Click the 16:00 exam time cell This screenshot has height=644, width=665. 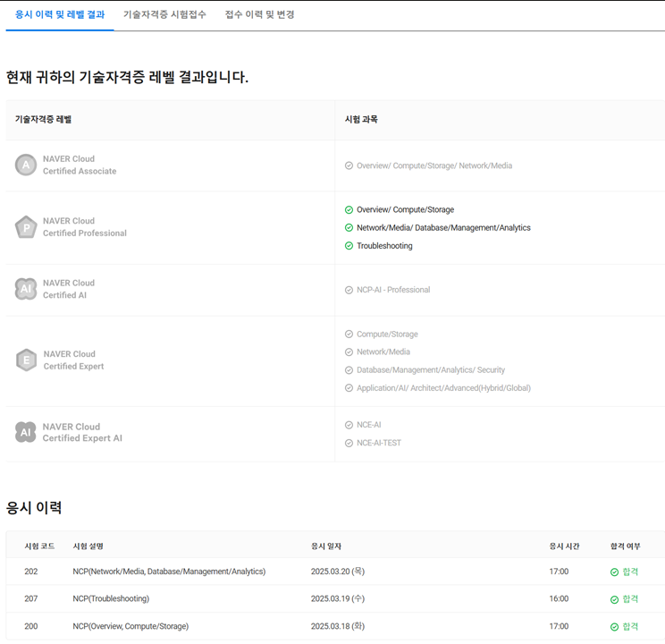pyautogui.click(x=559, y=599)
